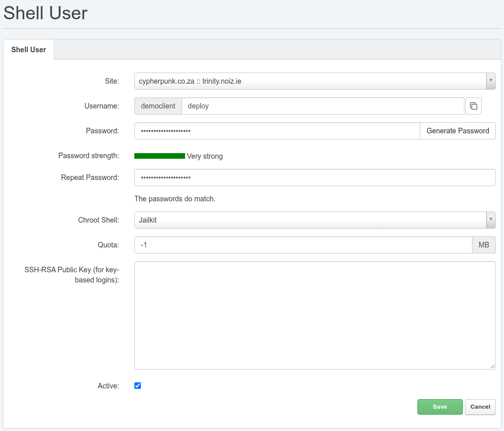Cancel the shell user form

(480, 407)
